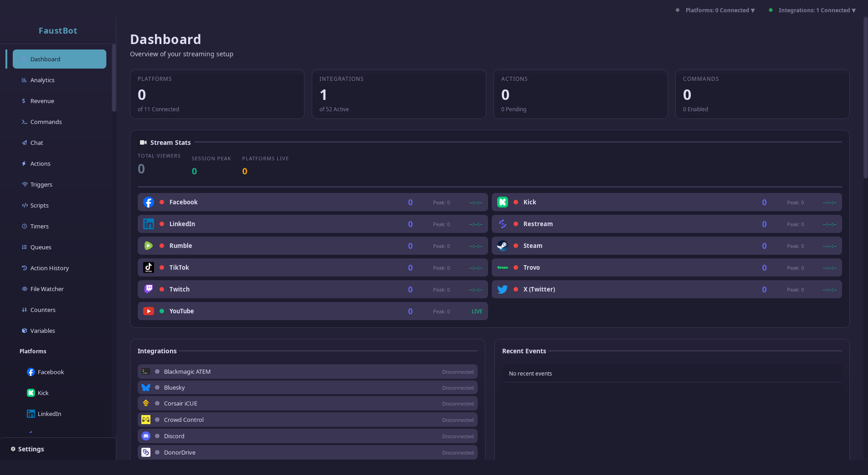Select the Twitch icon in Stream Stats
Image resolution: width=868 pixels, height=475 pixels.
[148, 289]
